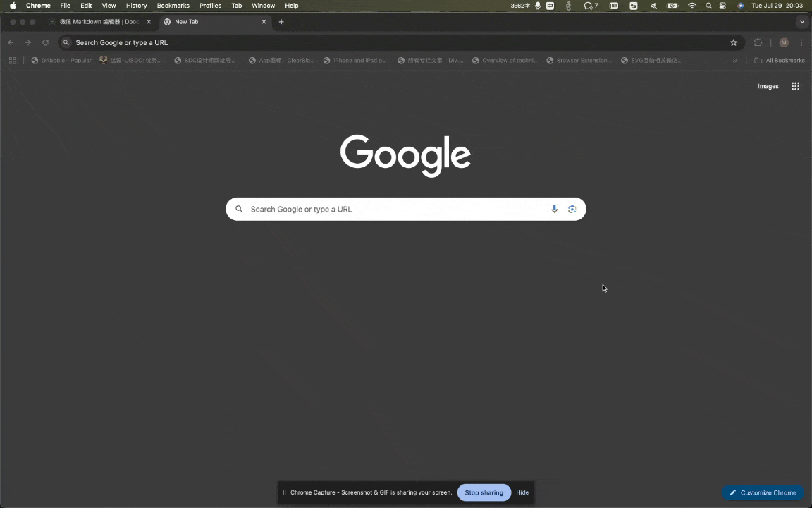Open the iPhone and iPad bookmark
The height and width of the screenshot is (508, 812).
click(x=355, y=60)
